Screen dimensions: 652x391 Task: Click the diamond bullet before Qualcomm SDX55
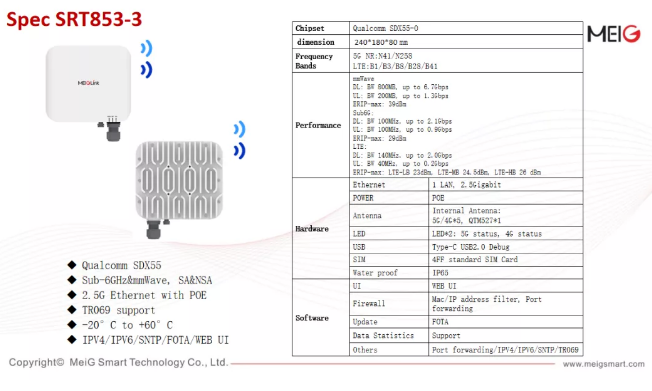72,265
